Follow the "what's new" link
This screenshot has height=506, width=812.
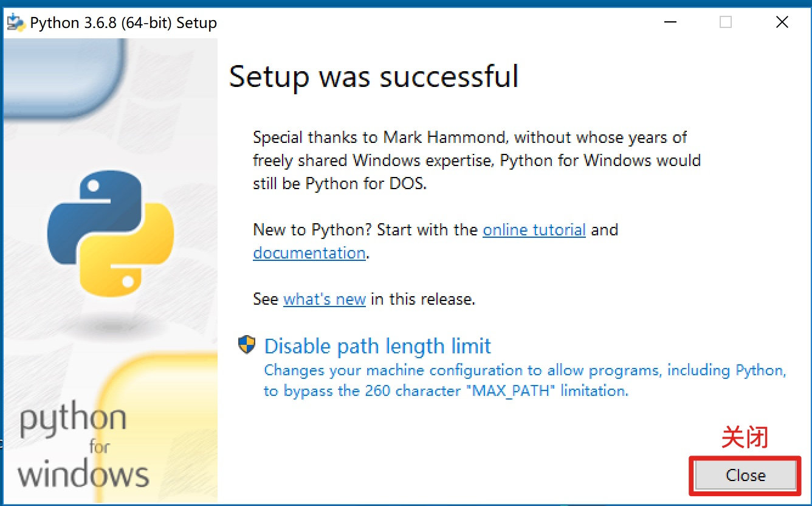click(x=325, y=299)
